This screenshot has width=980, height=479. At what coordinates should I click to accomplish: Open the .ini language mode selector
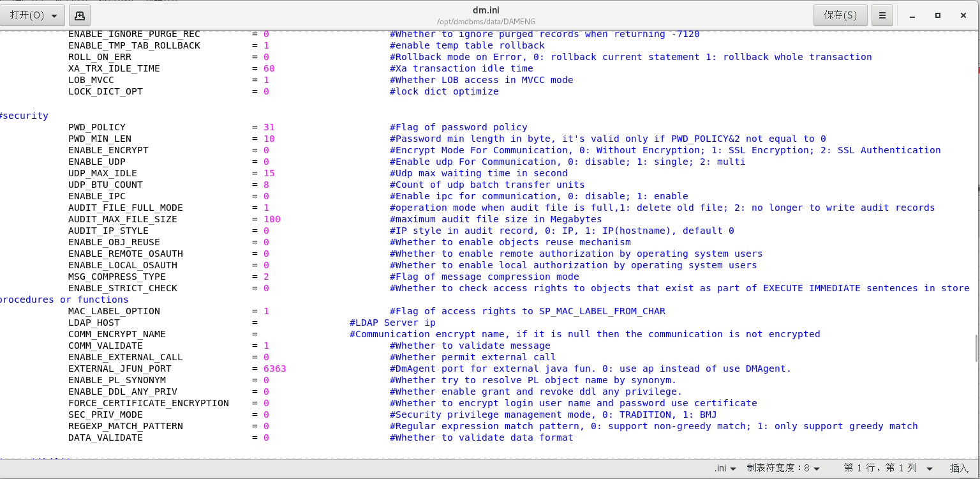point(726,468)
